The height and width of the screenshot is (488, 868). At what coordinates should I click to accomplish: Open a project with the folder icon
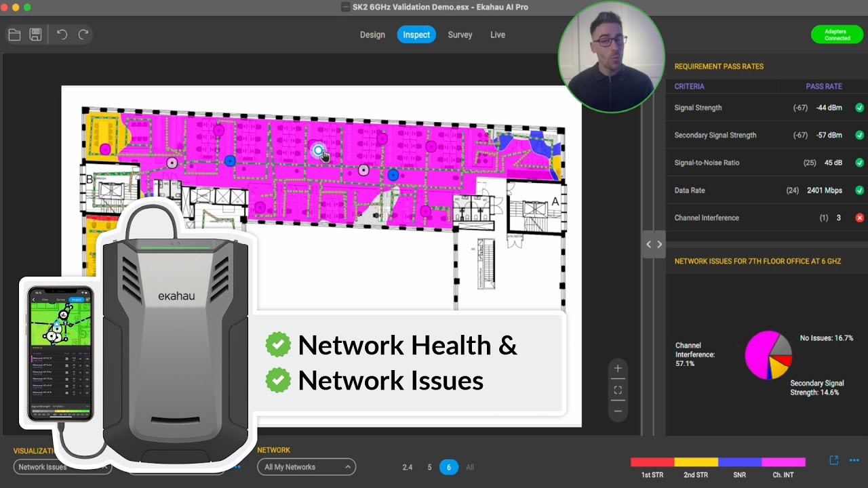click(14, 35)
